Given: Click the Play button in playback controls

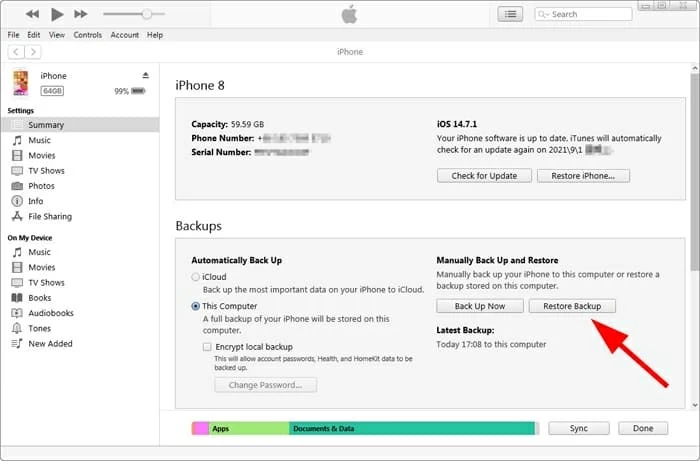Looking at the screenshot, I should (57, 14).
